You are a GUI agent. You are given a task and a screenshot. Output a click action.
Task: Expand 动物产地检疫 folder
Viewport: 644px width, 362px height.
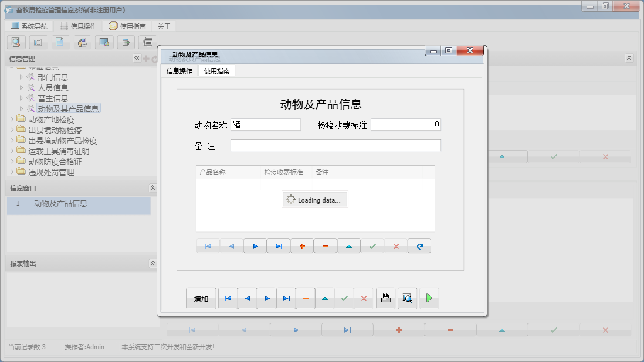point(12,119)
